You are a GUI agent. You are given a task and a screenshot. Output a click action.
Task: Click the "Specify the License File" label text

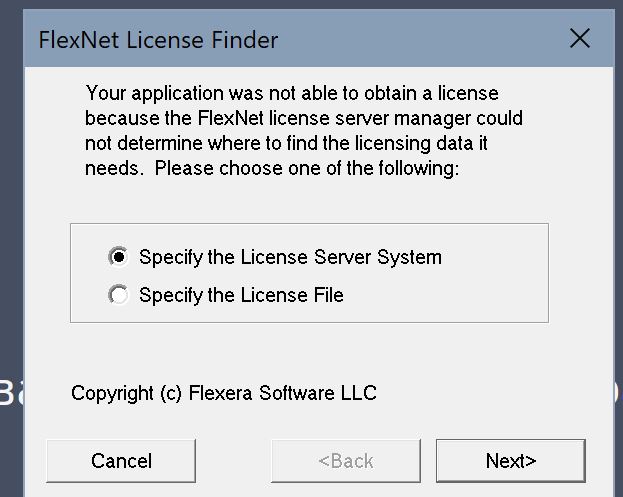(x=241, y=295)
